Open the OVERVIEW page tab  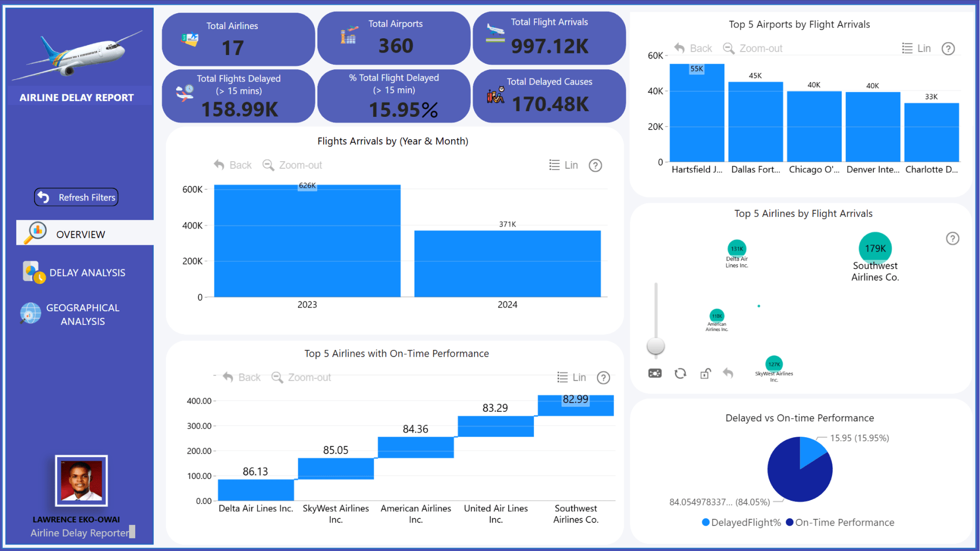click(x=85, y=233)
